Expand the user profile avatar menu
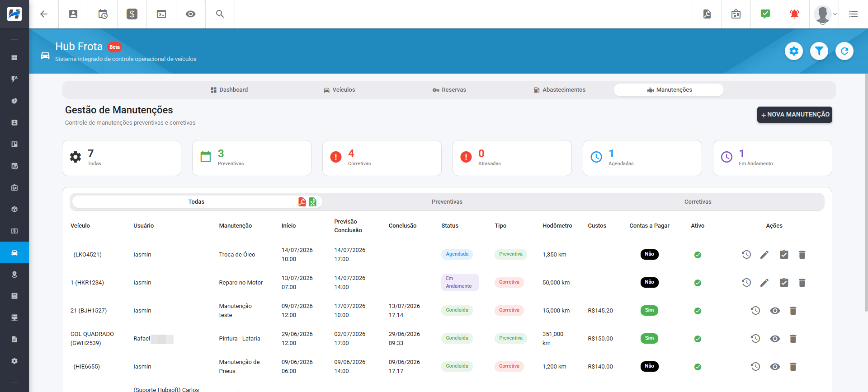Viewport: 868px width, 392px height. 826,14
